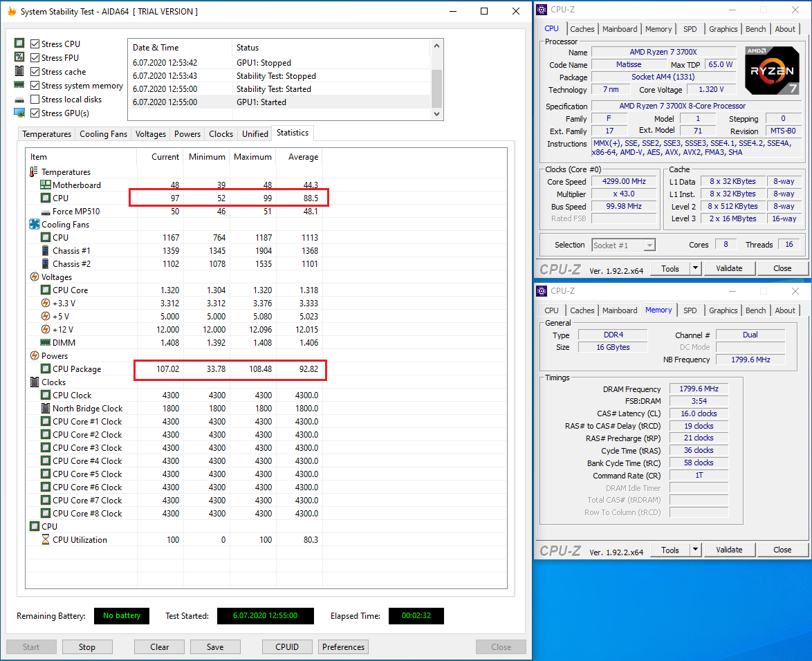Switch to the Cooling Fans tab
The width and height of the screenshot is (812, 661).
point(103,134)
